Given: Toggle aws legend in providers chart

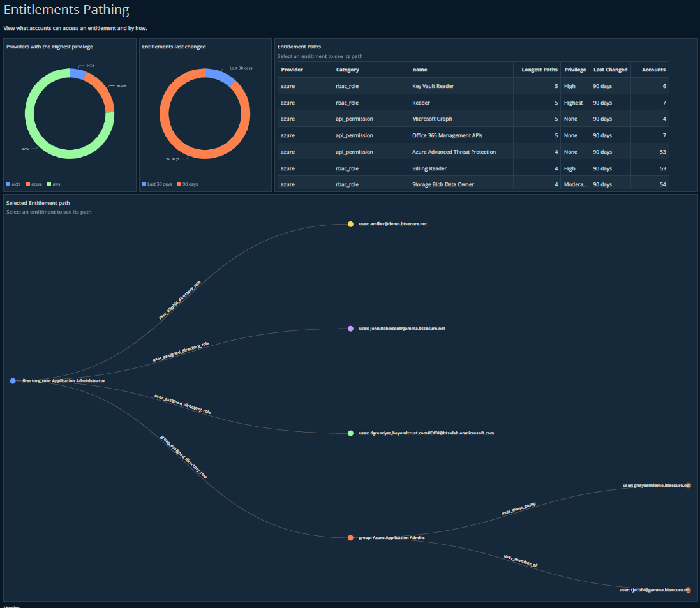Looking at the screenshot, I should pos(54,184).
